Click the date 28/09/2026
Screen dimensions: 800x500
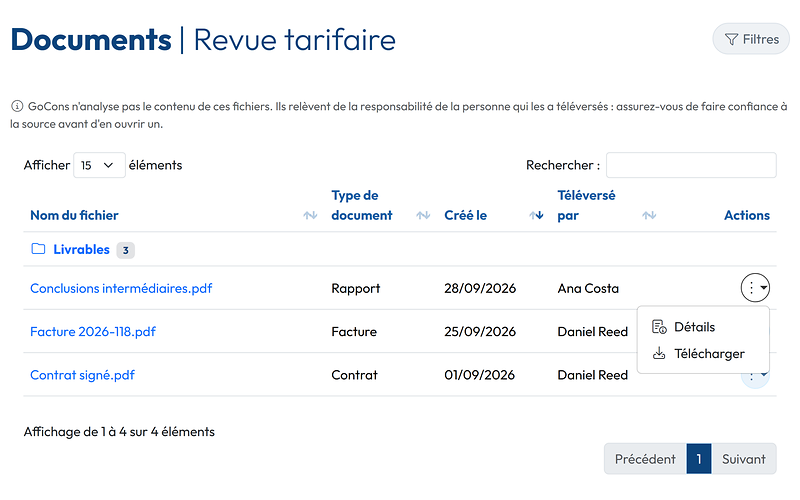click(x=480, y=288)
